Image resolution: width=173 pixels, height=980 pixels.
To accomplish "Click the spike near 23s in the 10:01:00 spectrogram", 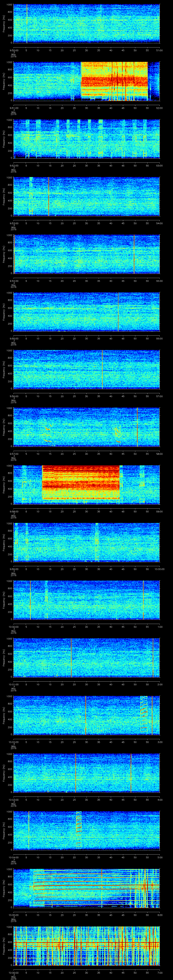I will (71, 657).
